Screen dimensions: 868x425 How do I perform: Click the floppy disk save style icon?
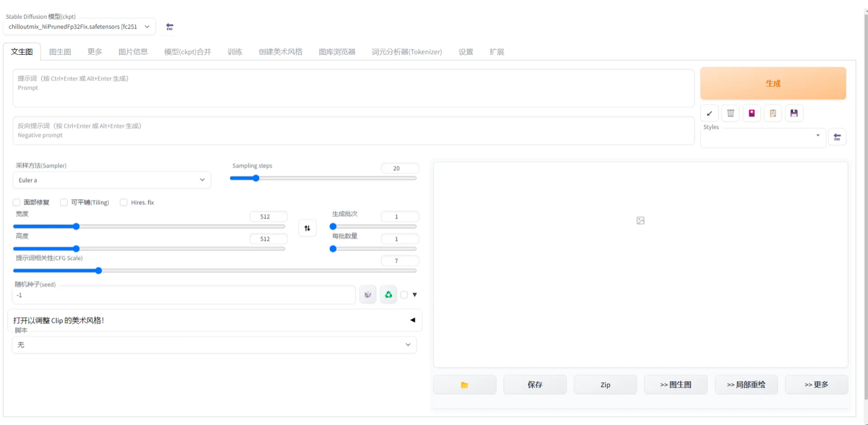pyautogui.click(x=794, y=113)
